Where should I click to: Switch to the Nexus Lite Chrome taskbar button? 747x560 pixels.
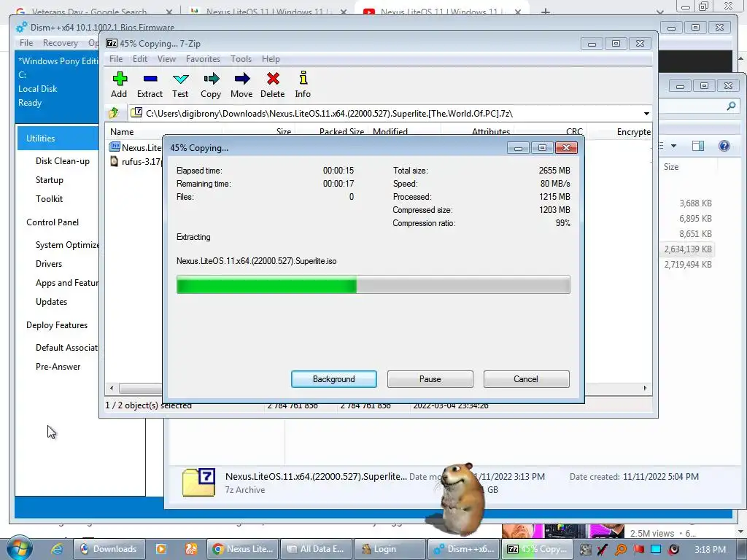(x=243, y=549)
